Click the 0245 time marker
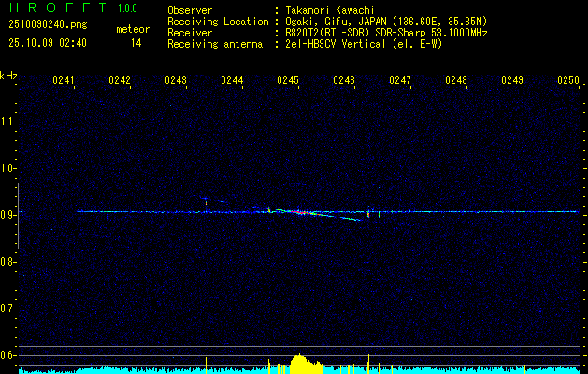 click(288, 81)
